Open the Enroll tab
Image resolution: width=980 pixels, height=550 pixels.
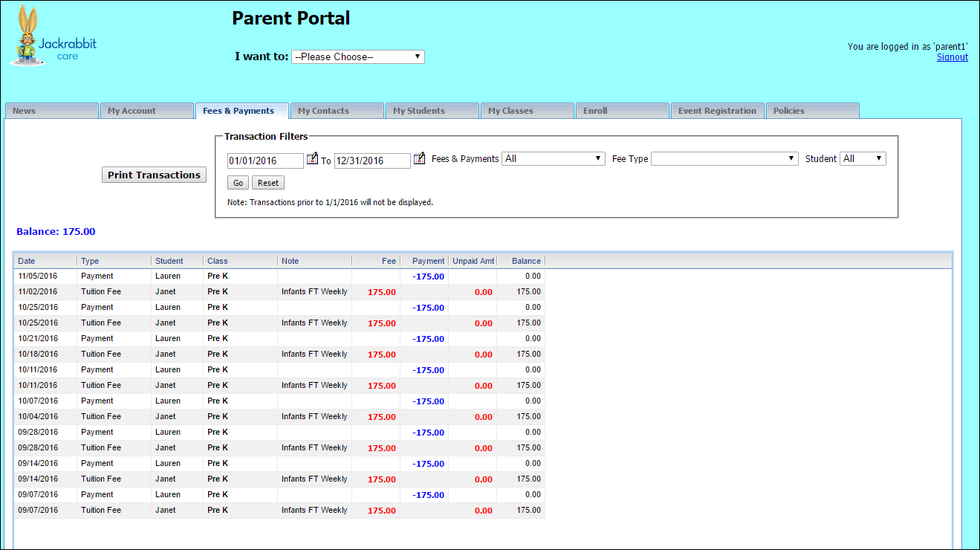[622, 110]
